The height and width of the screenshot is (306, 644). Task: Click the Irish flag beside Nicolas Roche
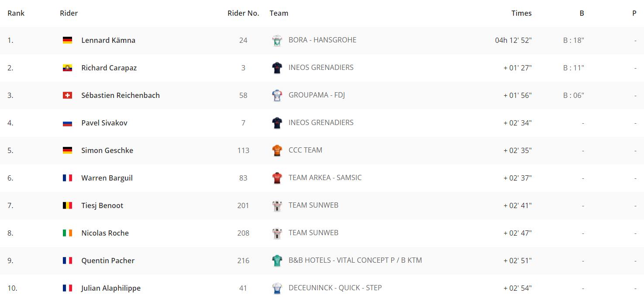point(67,233)
